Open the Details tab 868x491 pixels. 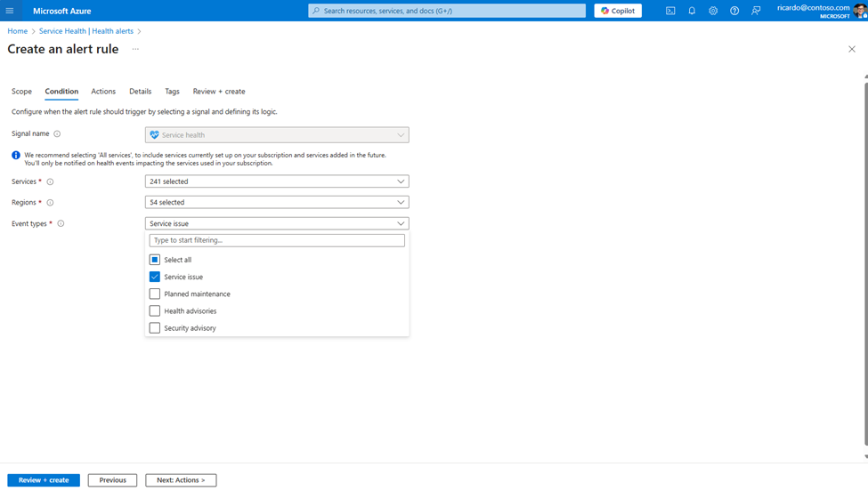point(140,92)
